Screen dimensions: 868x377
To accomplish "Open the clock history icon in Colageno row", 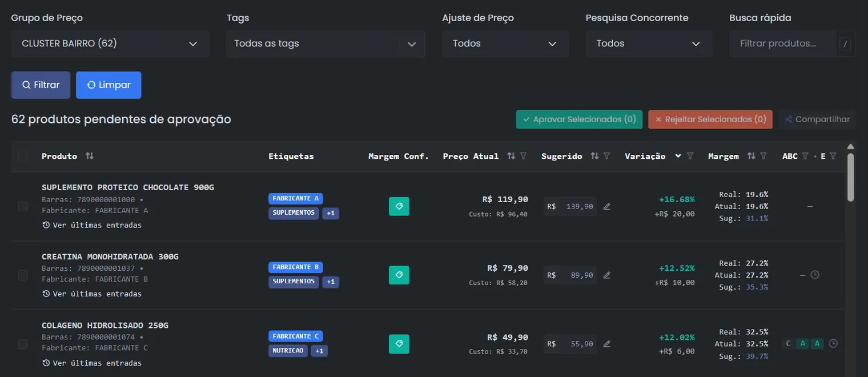I will pyautogui.click(x=833, y=343).
